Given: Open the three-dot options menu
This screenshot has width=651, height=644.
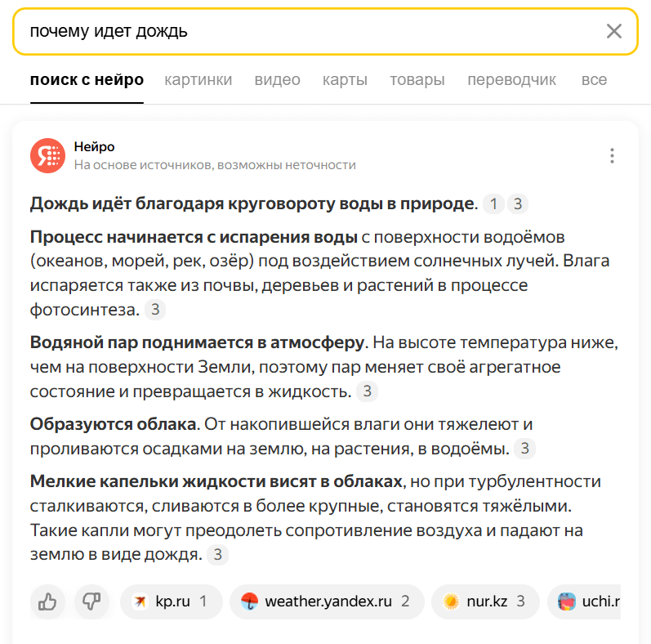Looking at the screenshot, I should click(612, 155).
